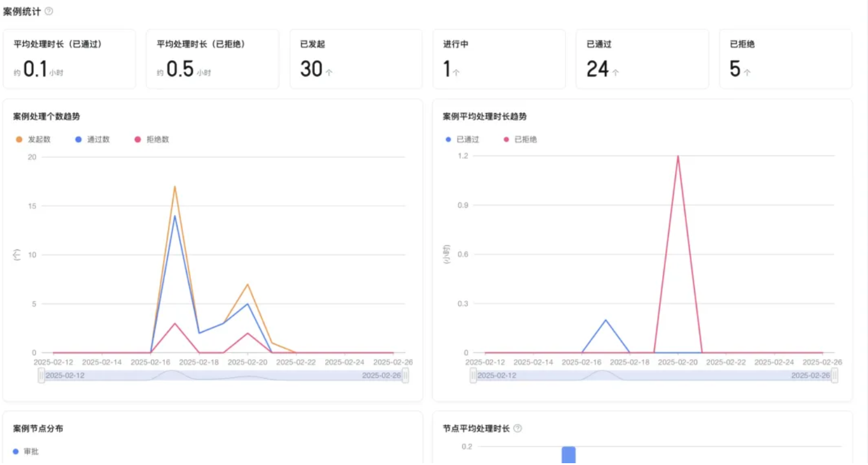Open the 平均处理时长（已通过）card
Screen dimensions: 868x465
[69, 59]
